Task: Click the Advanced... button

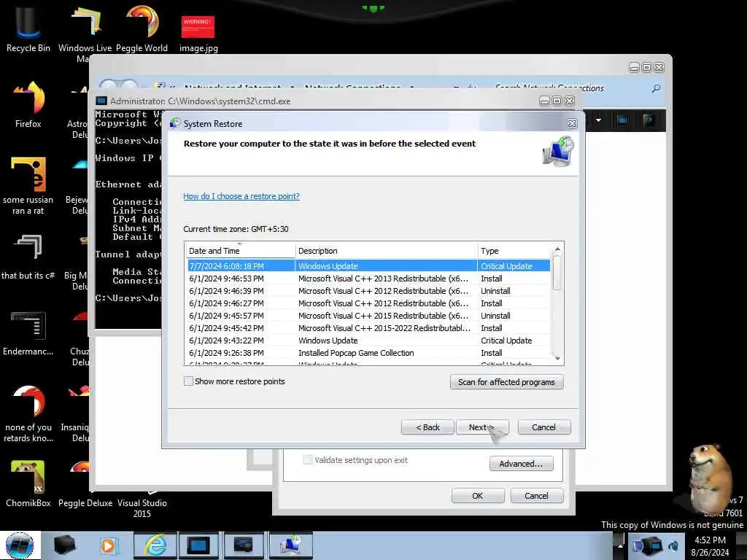Action: [521, 463]
